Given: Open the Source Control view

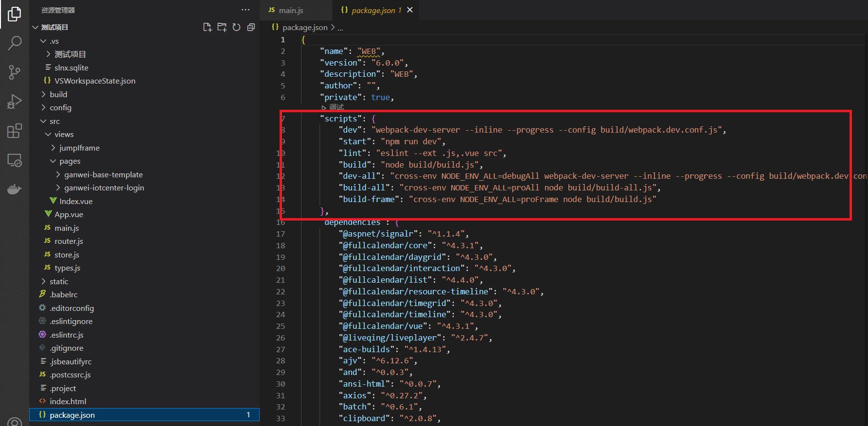Looking at the screenshot, I should pos(15,72).
